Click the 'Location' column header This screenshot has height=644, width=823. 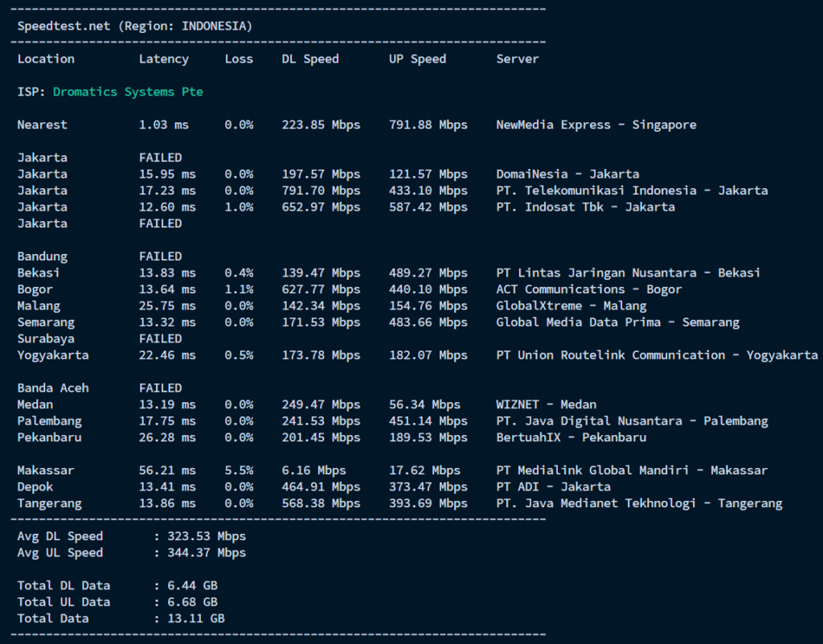(46, 59)
